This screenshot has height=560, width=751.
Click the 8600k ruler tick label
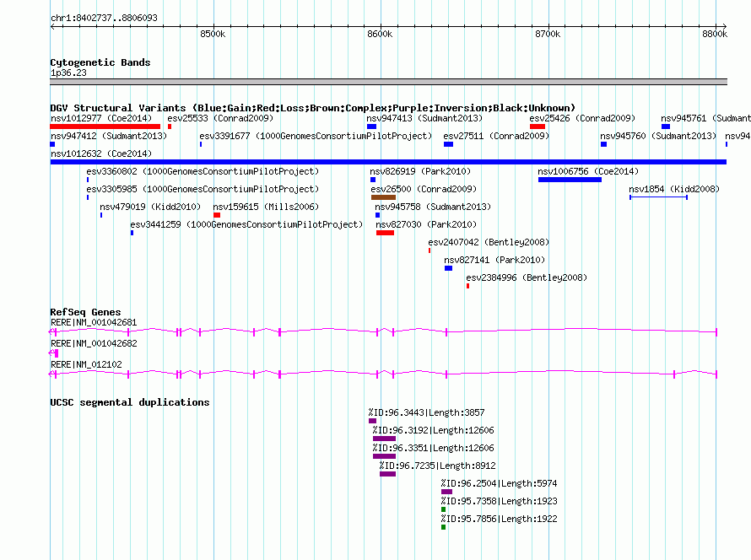coord(380,34)
